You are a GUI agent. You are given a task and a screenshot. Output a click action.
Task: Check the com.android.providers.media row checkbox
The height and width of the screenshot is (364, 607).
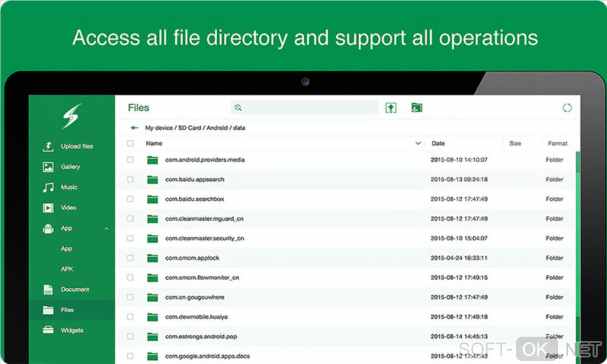pos(130,160)
